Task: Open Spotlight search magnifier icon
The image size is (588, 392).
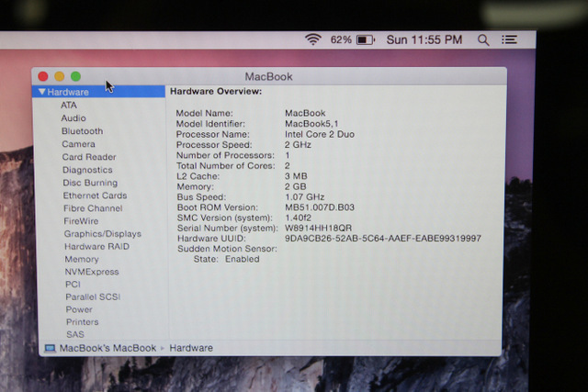Action: point(483,40)
